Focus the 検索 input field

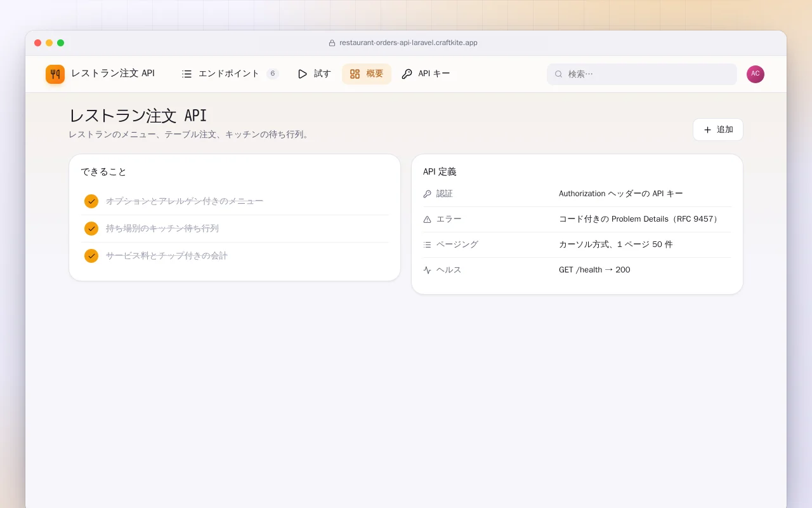tap(642, 74)
